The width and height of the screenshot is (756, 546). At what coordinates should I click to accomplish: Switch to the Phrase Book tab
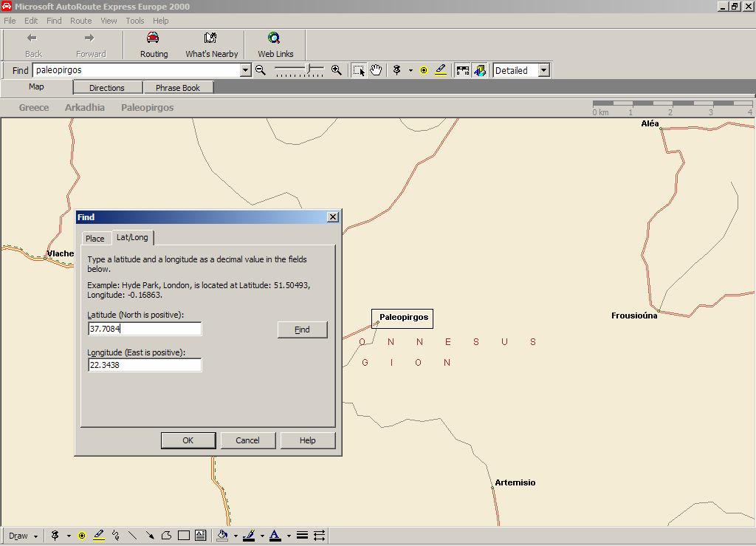pos(178,88)
